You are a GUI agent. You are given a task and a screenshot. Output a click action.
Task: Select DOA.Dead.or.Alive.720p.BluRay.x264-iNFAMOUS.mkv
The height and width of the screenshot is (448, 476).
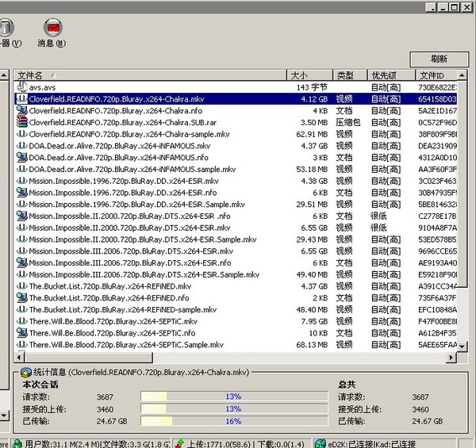120,146
